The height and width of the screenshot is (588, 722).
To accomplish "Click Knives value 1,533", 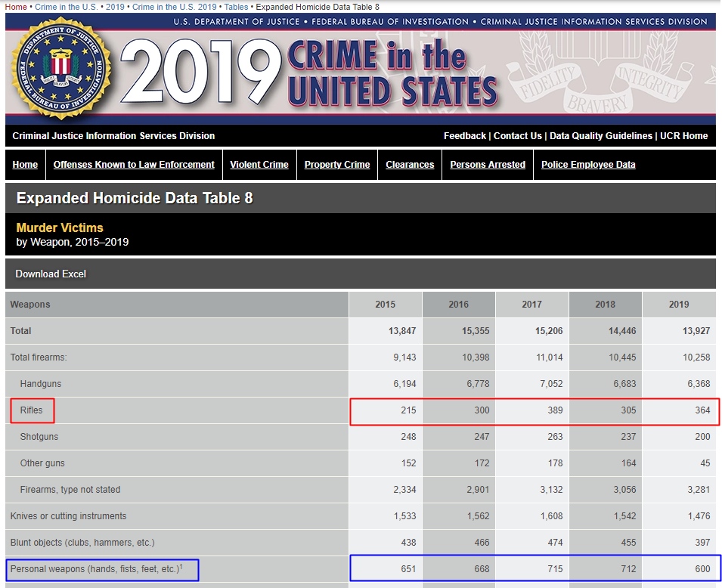I will (x=404, y=516).
